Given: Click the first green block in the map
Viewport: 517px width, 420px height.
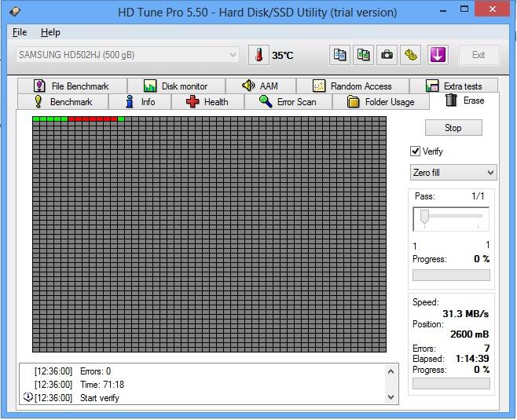Looking at the screenshot, I should pos(36,119).
